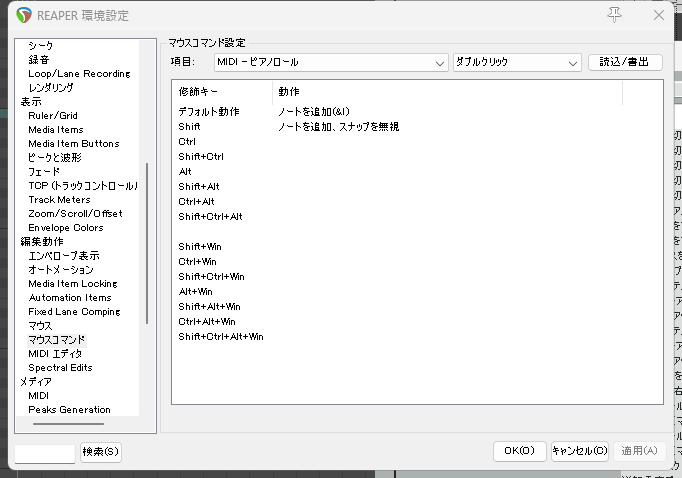Open the Spectral Edits page

(x=60, y=368)
